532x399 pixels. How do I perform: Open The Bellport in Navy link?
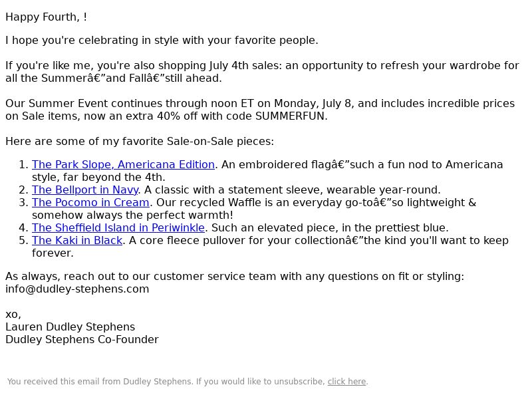pyautogui.click(x=85, y=190)
